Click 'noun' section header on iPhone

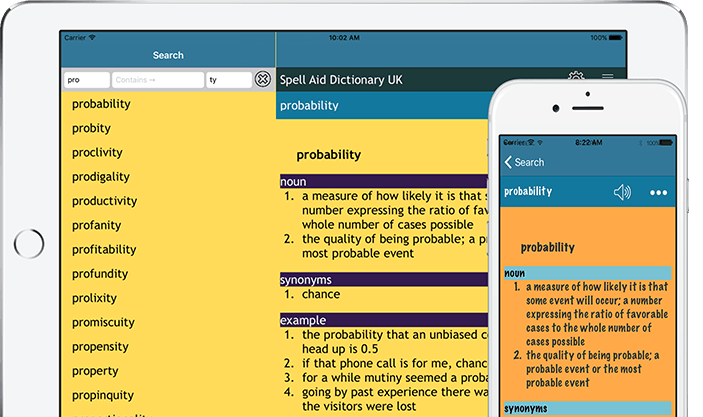[x=588, y=273]
